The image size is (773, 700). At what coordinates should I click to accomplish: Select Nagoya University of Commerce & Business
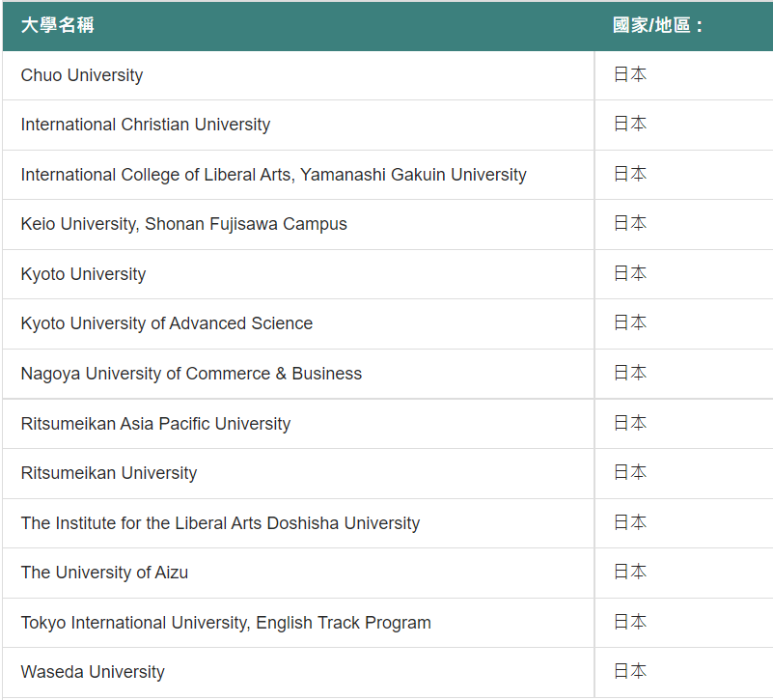(x=191, y=374)
